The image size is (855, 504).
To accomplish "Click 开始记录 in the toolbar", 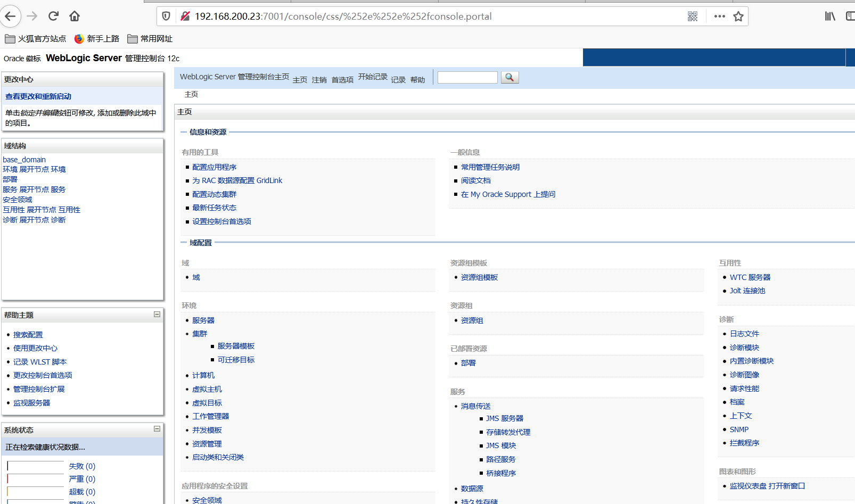I will 373,77.
